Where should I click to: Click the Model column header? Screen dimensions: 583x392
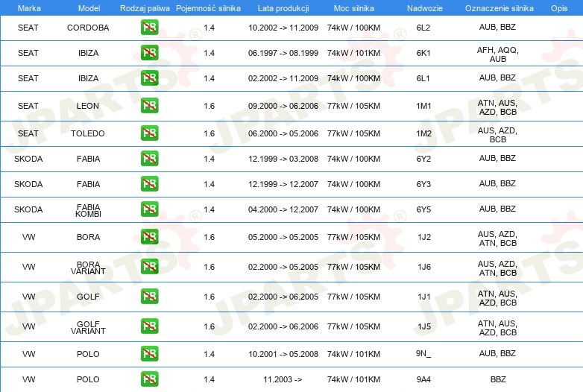(x=89, y=8)
